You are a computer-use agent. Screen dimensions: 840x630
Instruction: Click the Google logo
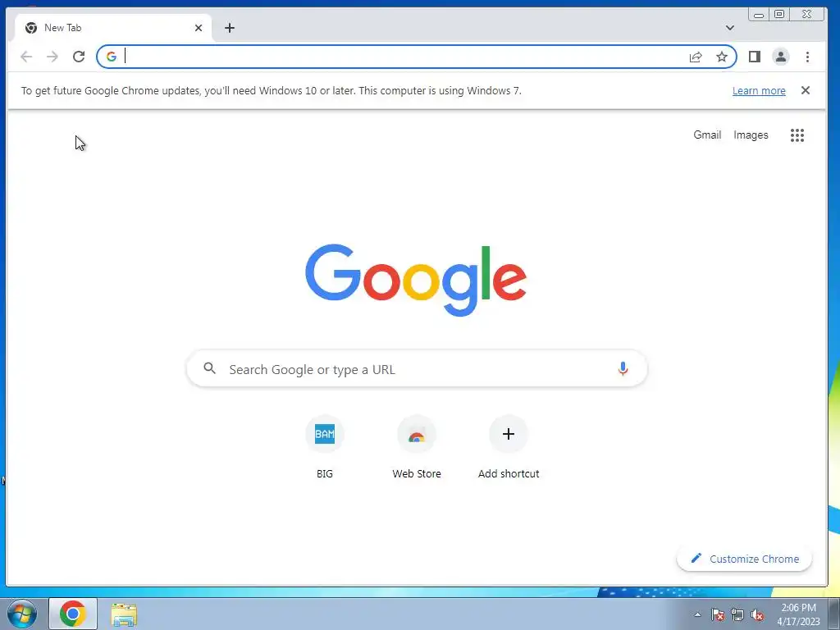click(416, 280)
